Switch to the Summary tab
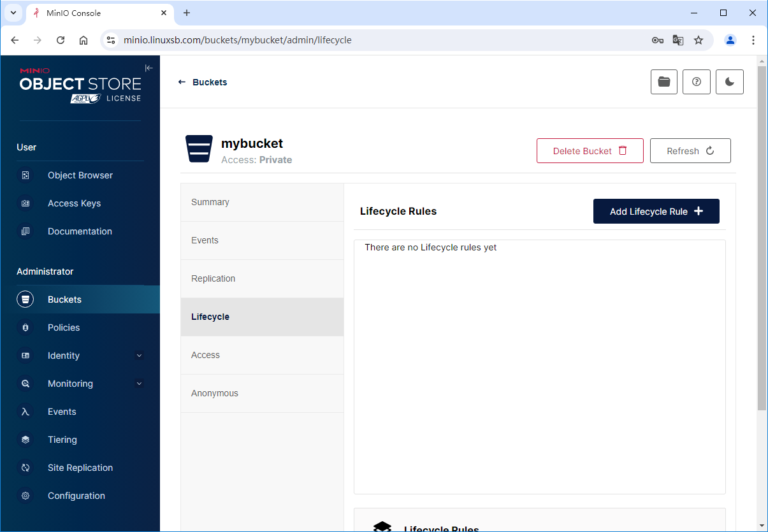Screen dimensions: 768x532 [210, 202]
